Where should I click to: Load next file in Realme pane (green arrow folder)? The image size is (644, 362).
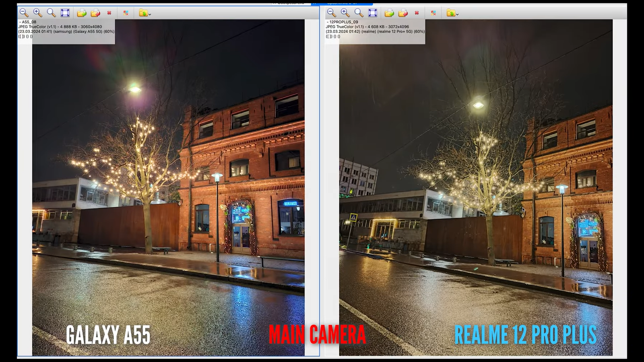tap(389, 13)
